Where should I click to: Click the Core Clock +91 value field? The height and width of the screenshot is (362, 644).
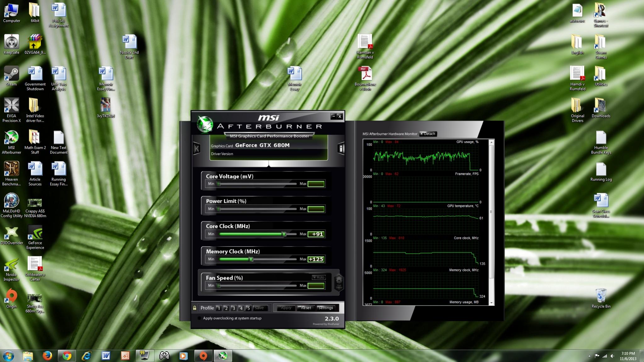[316, 234]
